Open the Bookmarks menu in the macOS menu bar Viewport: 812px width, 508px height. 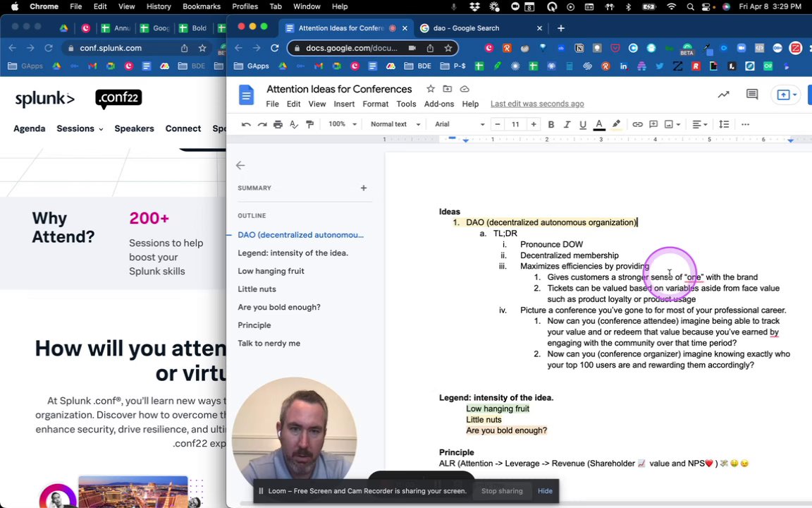coord(202,6)
